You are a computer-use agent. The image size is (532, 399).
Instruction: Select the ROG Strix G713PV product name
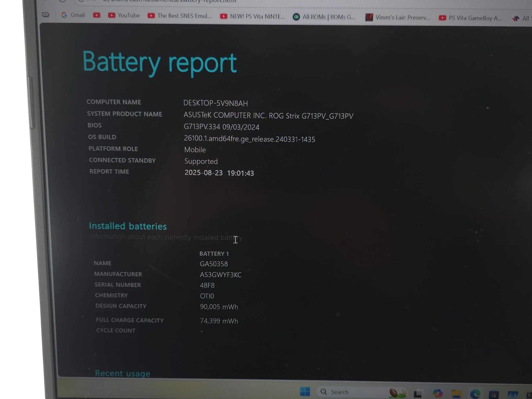coord(268,116)
